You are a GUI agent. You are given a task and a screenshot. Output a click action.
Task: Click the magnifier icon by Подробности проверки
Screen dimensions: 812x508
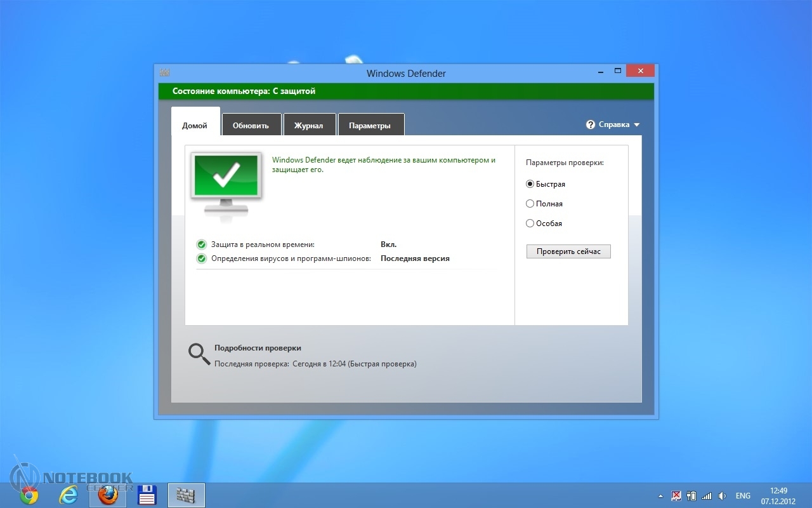pyautogui.click(x=199, y=354)
